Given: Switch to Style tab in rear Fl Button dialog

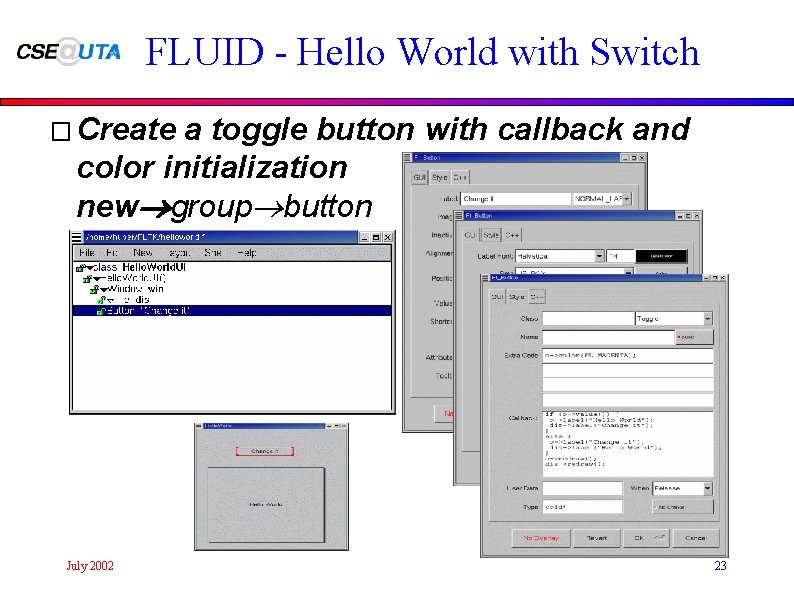Looking at the screenshot, I should (x=440, y=177).
